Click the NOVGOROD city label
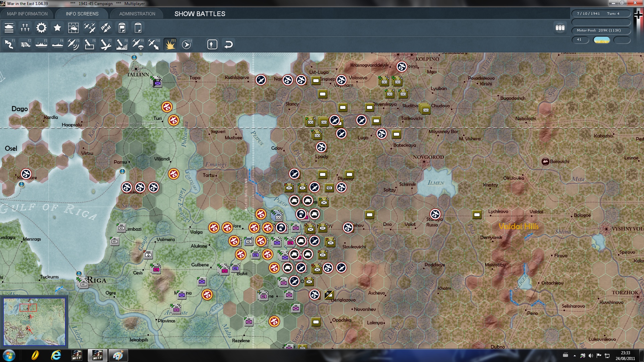 pos(428,157)
